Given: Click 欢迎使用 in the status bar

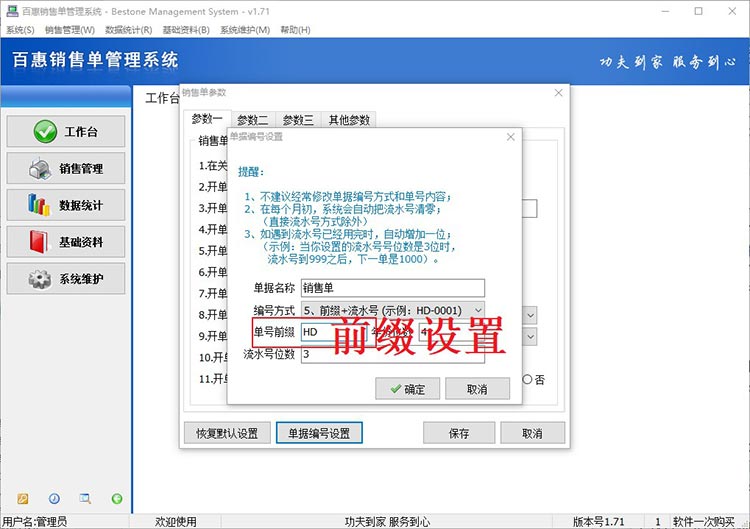Looking at the screenshot, I should click(x=176, y=522).
